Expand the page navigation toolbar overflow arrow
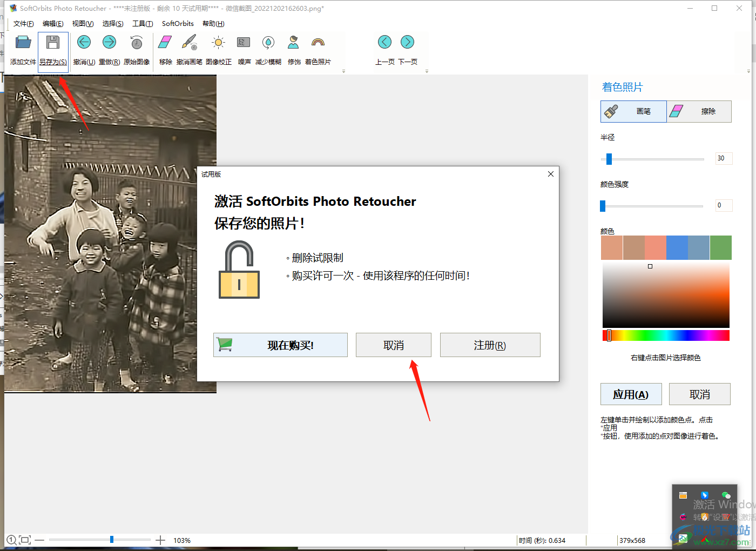This screenshot has height=551, width=756. (x=427, y=71)
